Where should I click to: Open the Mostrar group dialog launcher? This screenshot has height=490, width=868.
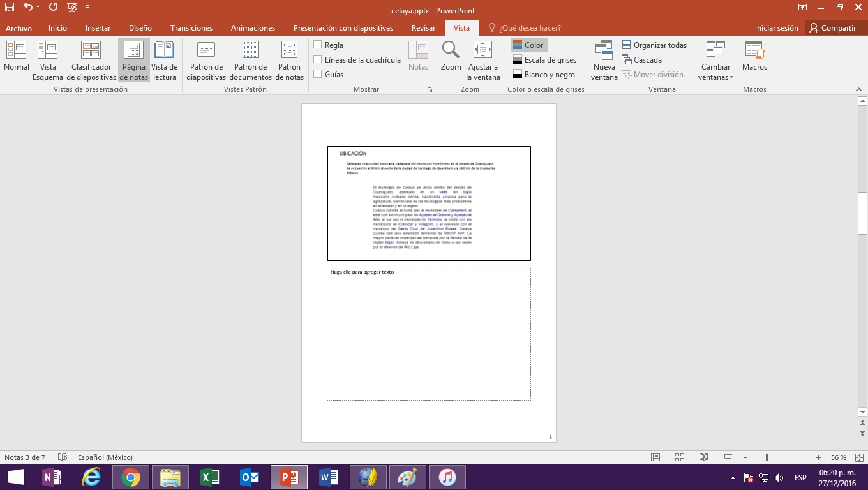point(430,90)
